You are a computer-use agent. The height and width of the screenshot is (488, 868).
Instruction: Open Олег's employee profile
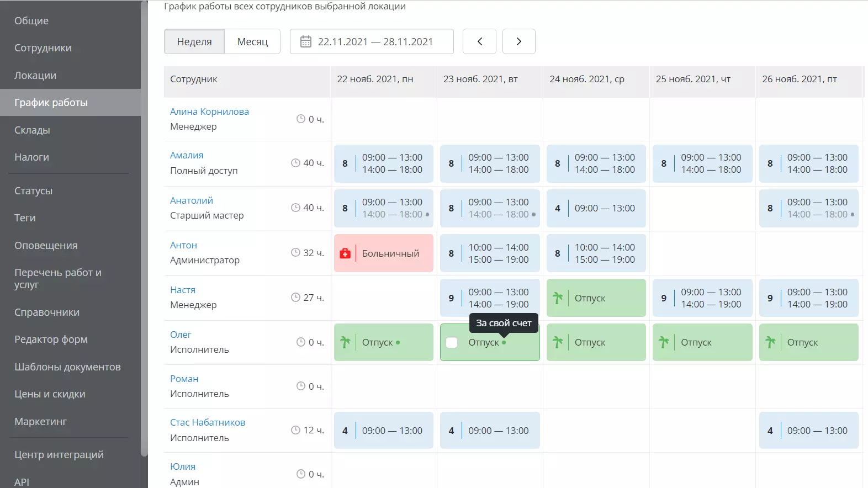click(x=181, y=335)
